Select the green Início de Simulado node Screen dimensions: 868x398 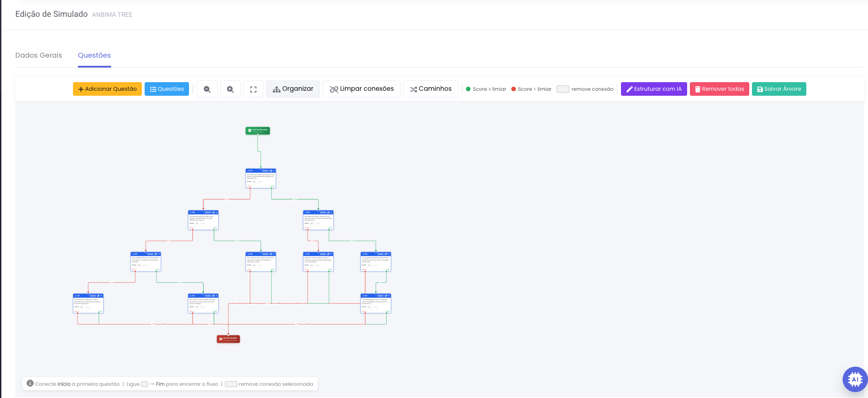tap(258, 131)
